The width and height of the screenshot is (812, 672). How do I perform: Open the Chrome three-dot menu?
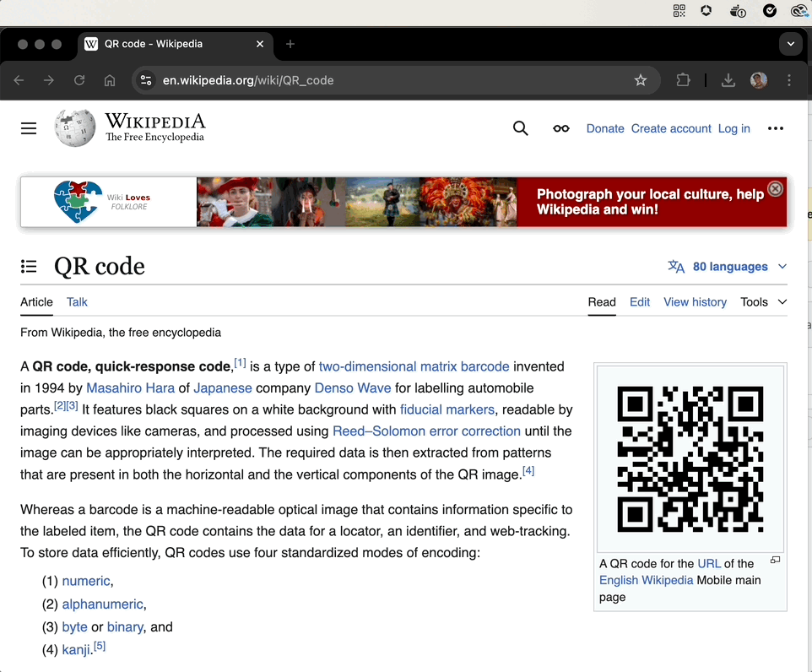coord(789,80)
